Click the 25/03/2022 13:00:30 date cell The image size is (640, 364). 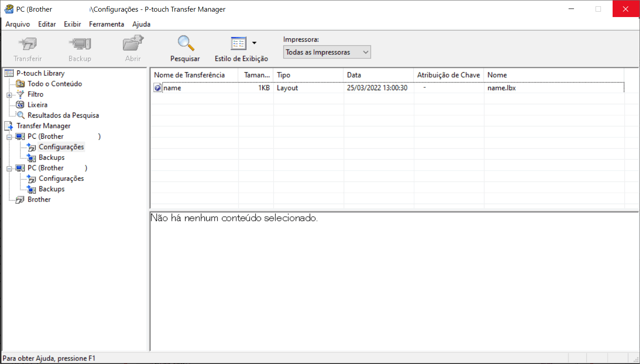pos(377,88)
